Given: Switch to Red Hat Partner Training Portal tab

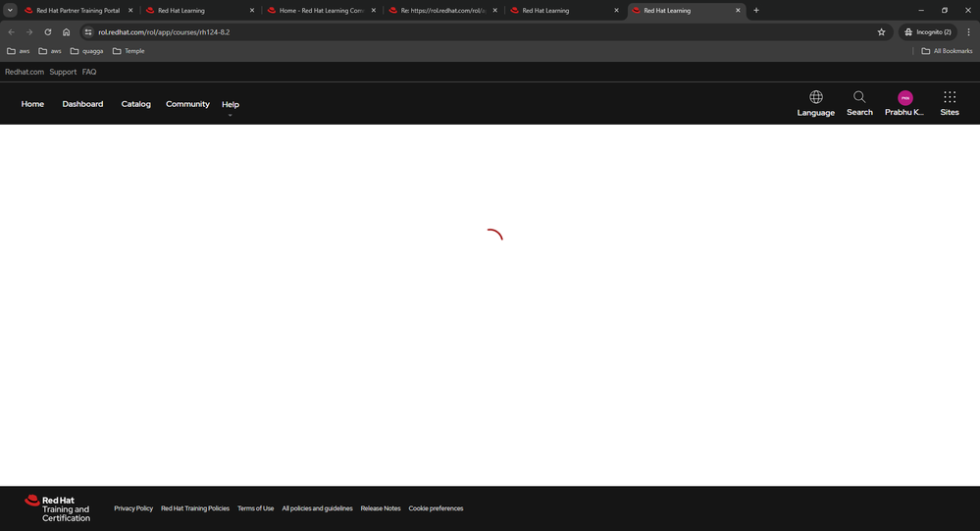Looking at the screenshot, I should (x=77, y=10).
